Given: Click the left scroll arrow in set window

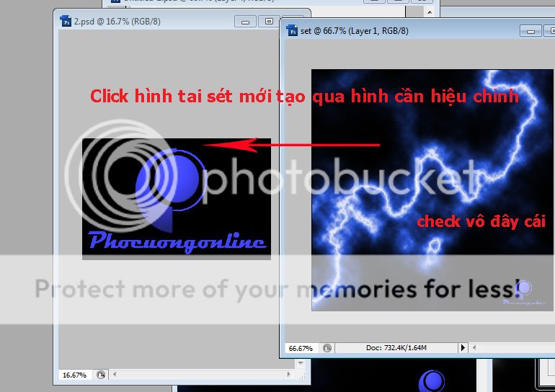Looking at the screenshot, I should pyautogui.click(x=474, y=348).
